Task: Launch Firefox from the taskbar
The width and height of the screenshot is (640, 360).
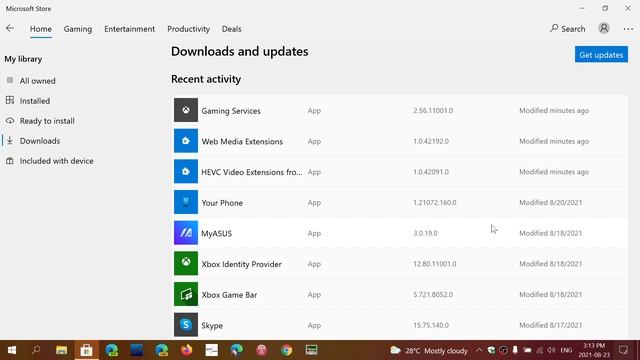Action: [x=187, y=350]
